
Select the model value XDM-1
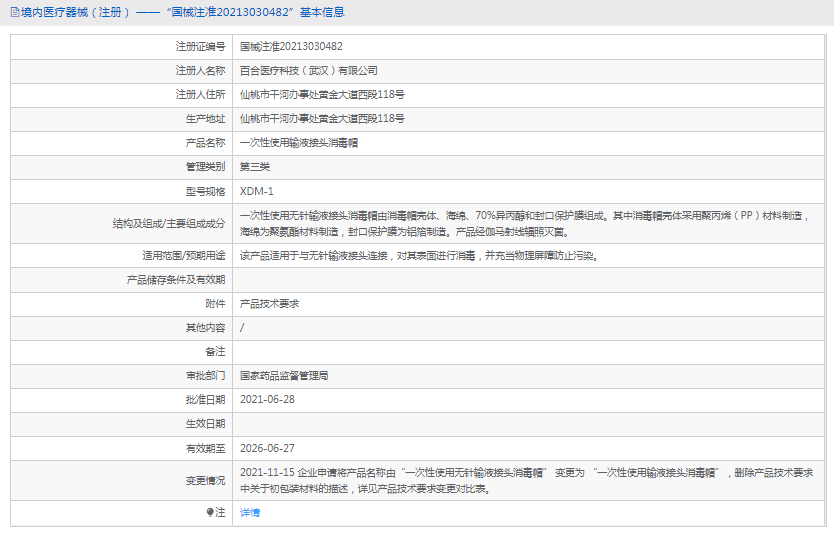pyautogui.click(x=256, y=191)
